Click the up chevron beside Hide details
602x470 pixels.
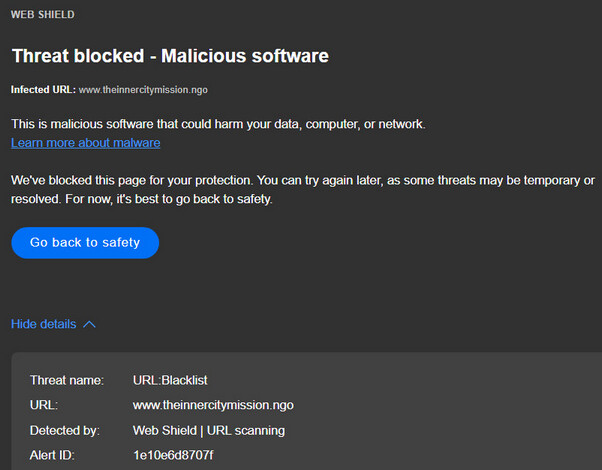pyautogui.click(x=89, y=324)
